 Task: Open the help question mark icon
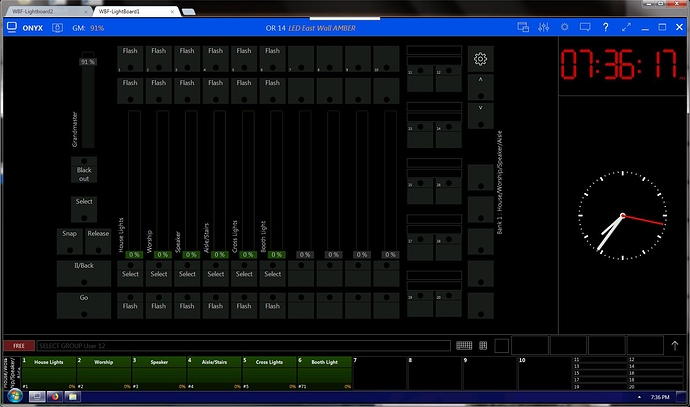pyautogui.click(x=606, y=27)
